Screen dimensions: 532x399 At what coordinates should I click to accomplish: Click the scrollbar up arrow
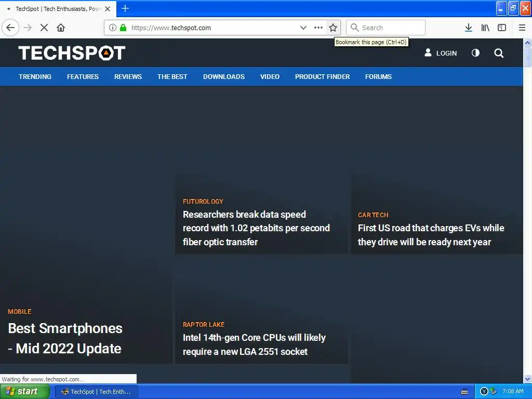click(x=528, y=43)
